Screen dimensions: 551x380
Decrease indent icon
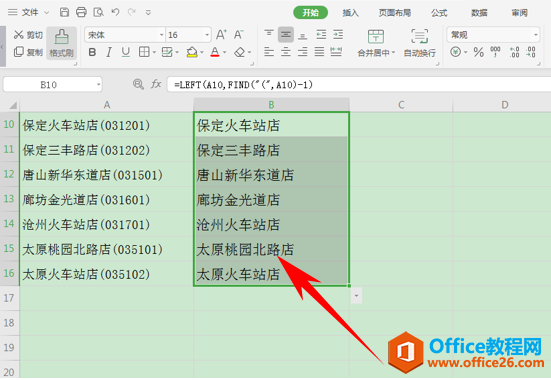(321, 34)
